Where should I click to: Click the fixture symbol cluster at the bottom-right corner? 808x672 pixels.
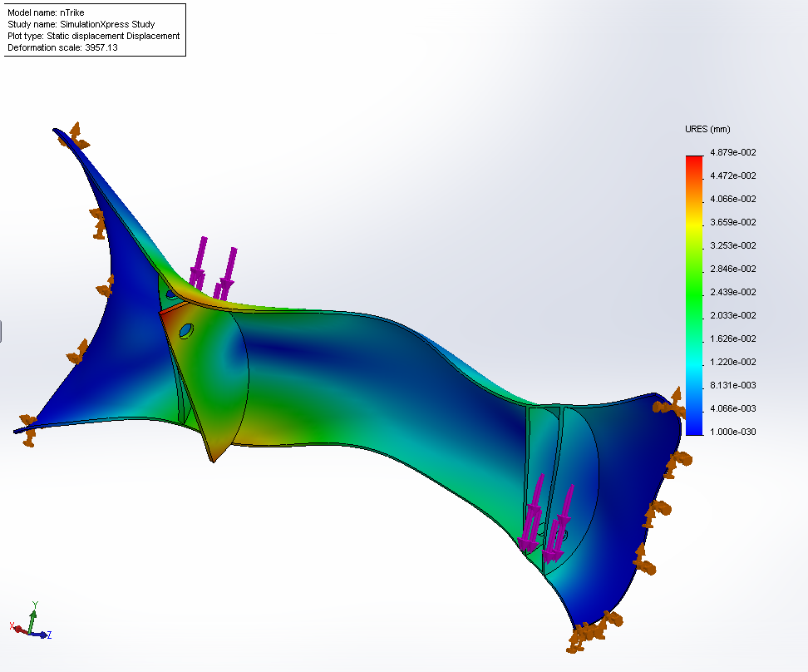(593, 631)
